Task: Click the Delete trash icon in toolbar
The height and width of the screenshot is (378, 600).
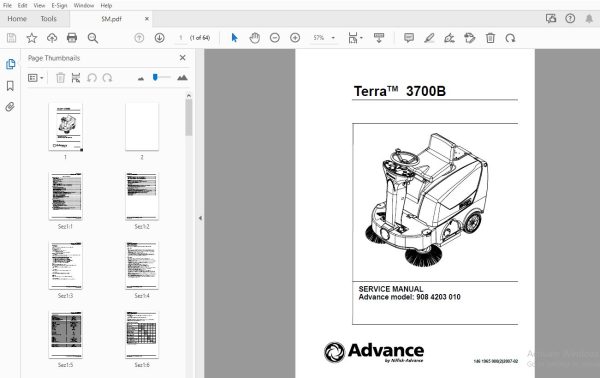Action: 490,38
